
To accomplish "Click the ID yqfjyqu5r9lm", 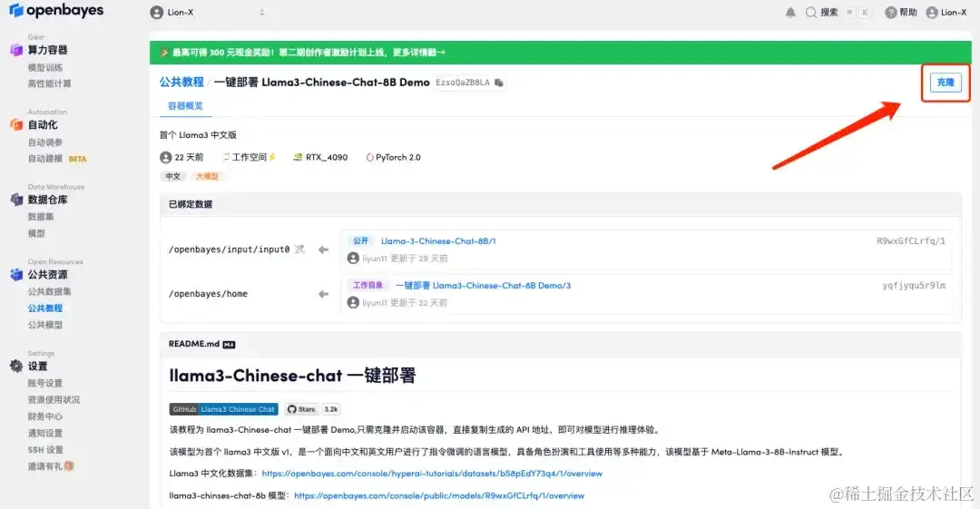I will click(x=914, y=285).
